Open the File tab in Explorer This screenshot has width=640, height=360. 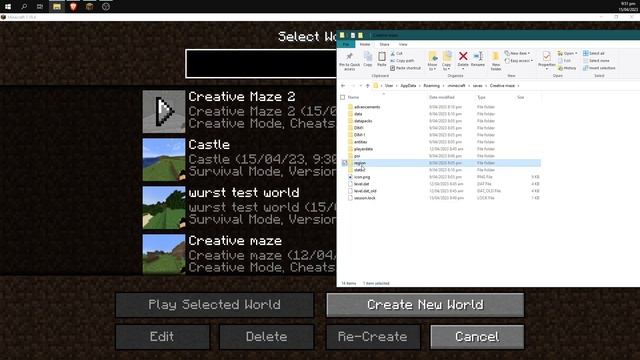(x=346, y=44)
